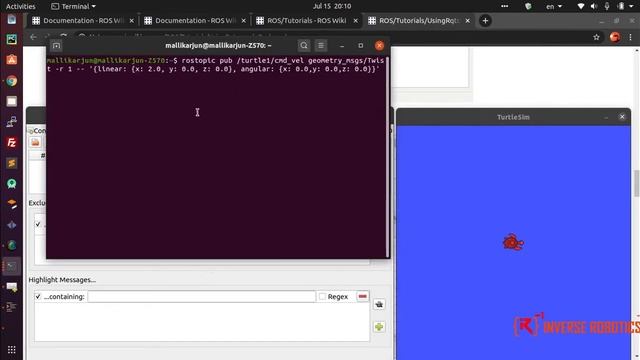This screenshot has height=360, width=640.
Task: Click the microphone tray icon
Action: [607, 6]
